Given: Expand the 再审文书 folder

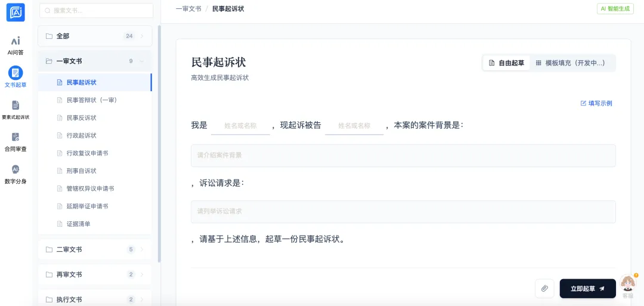Looking at the screenshot, I should (x=95, y=274).
